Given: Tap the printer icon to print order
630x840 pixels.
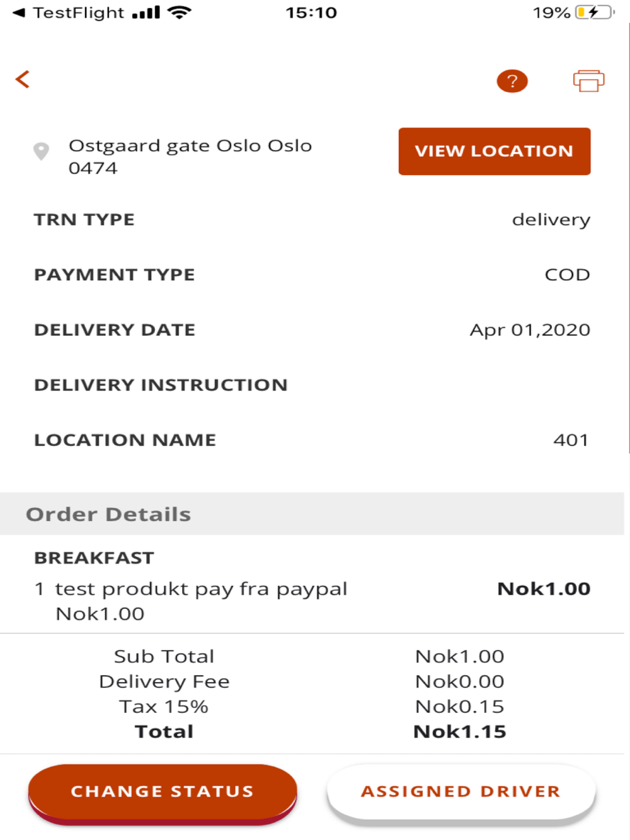Looking at the screenshot, I should coord(588,81).
